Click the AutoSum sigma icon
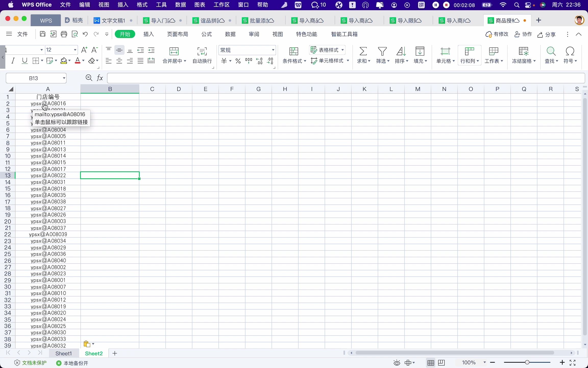This screenshot has width=588, height=368. click(363, 51)
